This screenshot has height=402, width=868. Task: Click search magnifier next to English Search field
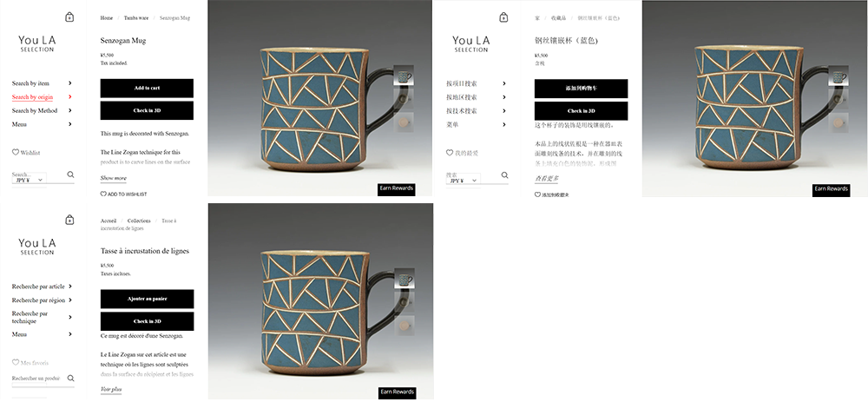70,175
